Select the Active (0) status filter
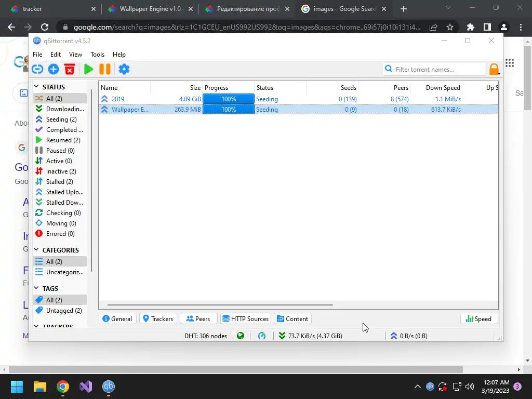This screenshot has height=399, width=532. tap(60, 161)
